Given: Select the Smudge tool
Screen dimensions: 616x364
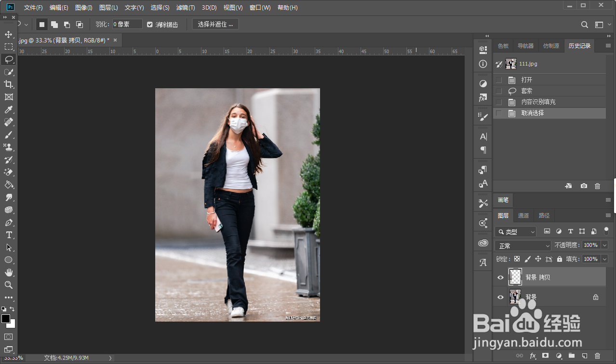Looking at the screenshot, I should click(x=9, y=197).
